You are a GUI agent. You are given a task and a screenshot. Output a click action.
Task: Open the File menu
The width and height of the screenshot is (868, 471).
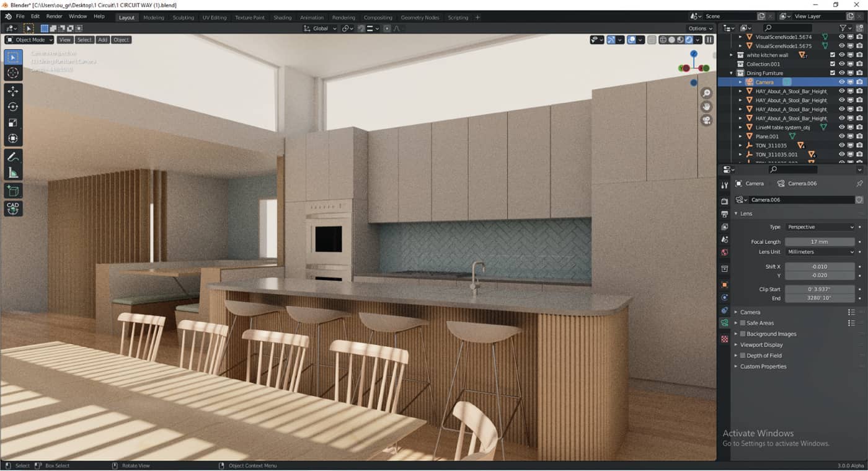20,16
